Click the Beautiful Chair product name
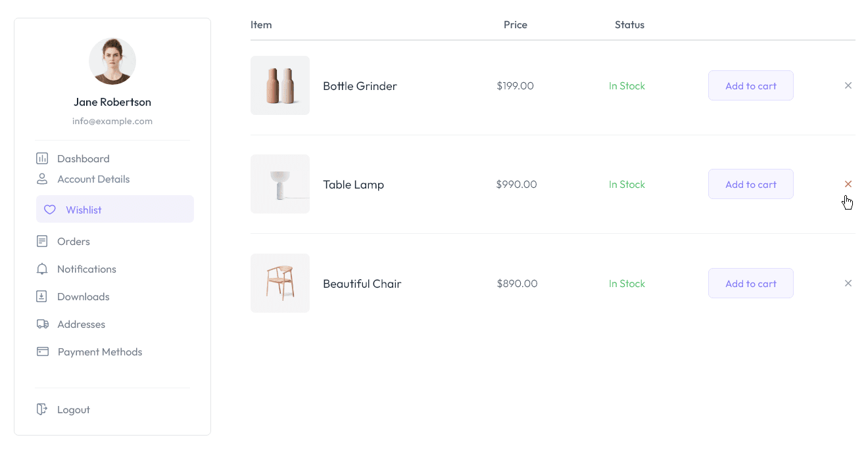Viewport: 868px width, 473px height. (362, 283)
